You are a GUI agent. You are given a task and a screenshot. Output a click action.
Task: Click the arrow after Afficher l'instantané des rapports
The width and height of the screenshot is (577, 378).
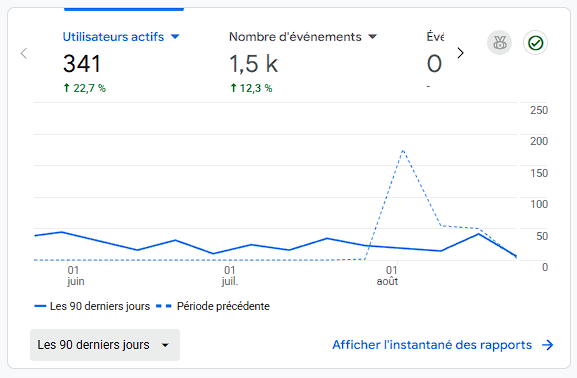548,345
